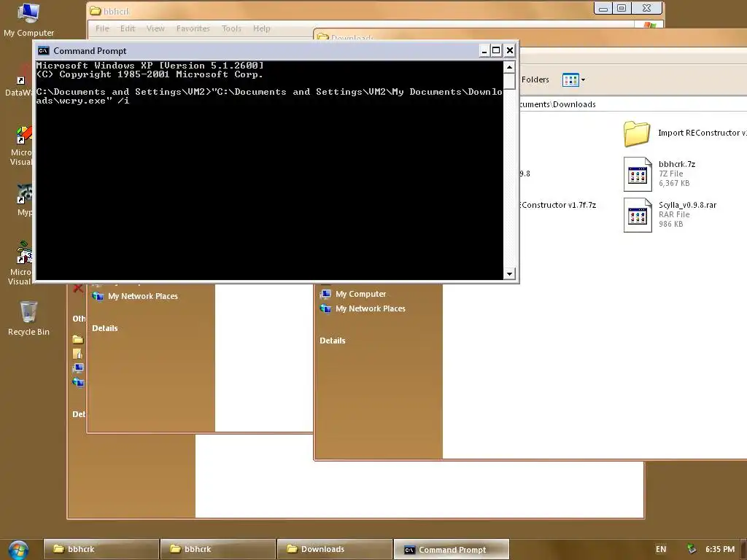This screenshot has width=747, height=560.
Task: Open Favorites menu in bbhcrk window
Action: [x=193, y=28]
